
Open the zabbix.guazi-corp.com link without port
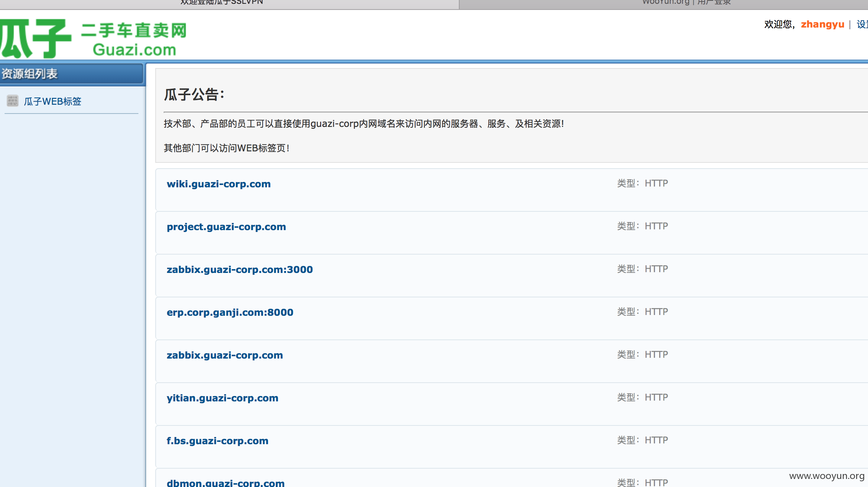pos(225,355)
